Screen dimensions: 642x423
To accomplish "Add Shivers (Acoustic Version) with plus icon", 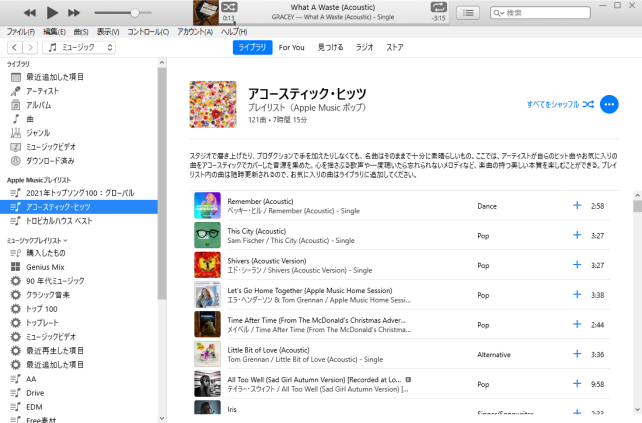I will (x=577, y=265).
